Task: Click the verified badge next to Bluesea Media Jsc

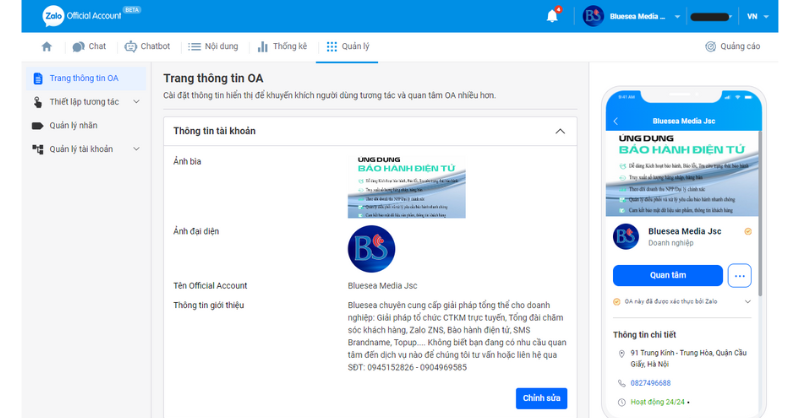Action: [x=748, y=232]
